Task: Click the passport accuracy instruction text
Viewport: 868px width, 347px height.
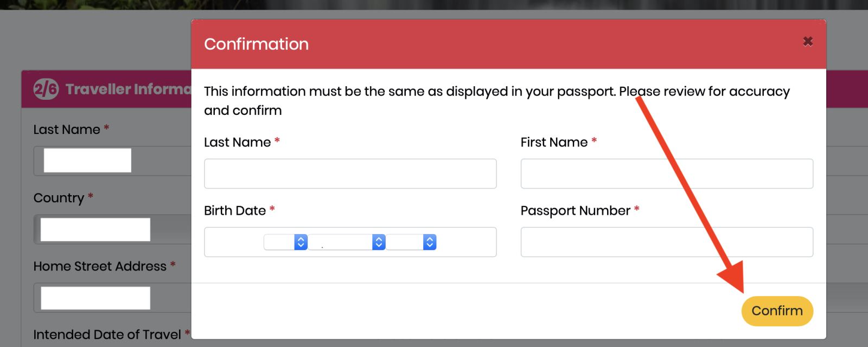Action: click(496, 100)
